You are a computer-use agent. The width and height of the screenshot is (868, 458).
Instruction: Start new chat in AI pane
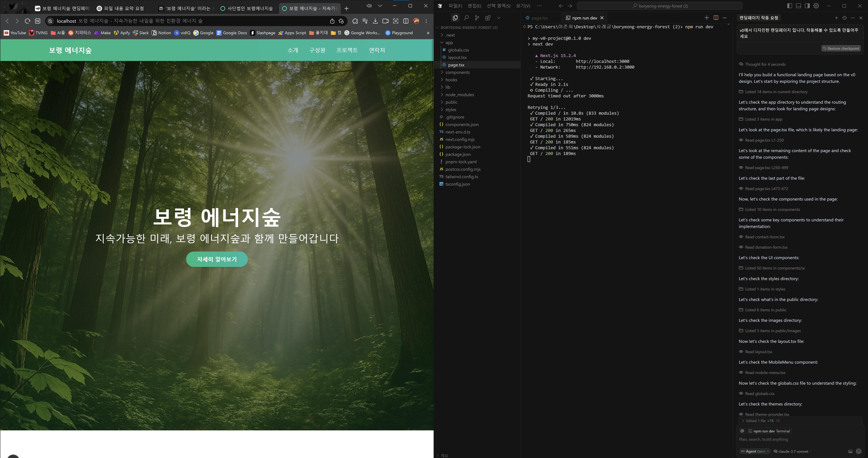pyautogui.click(x=836, y=18)
